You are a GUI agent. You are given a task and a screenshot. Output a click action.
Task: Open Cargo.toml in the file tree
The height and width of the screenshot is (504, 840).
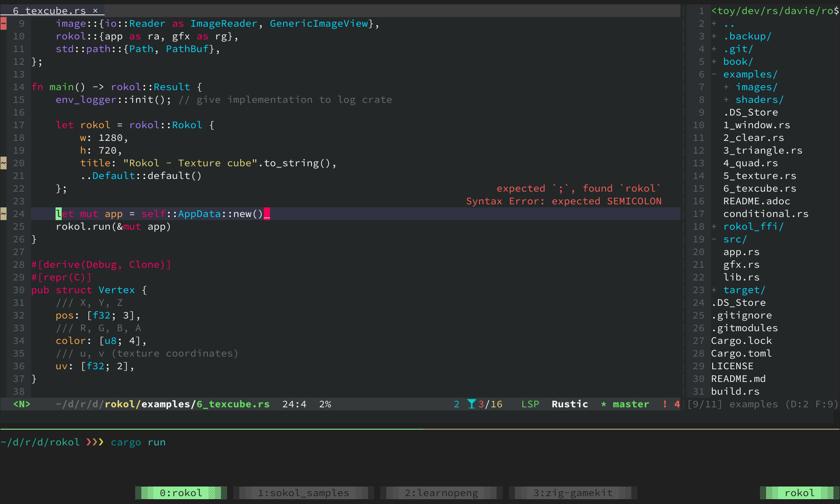coord(741,353)
